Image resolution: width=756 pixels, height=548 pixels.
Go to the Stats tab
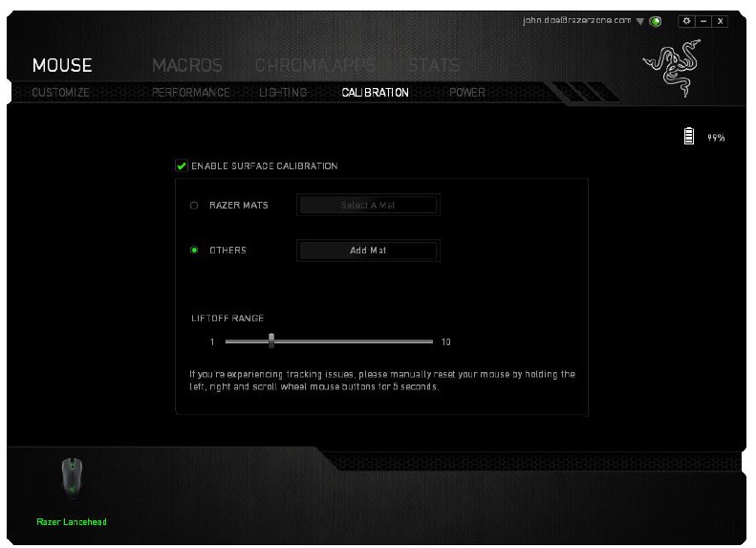click(x=434, y=65)
